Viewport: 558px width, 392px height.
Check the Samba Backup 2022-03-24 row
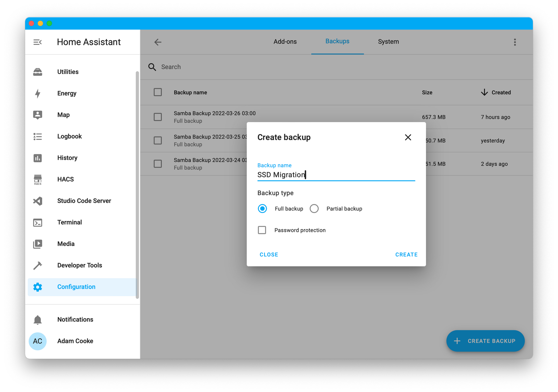(158, 164)
